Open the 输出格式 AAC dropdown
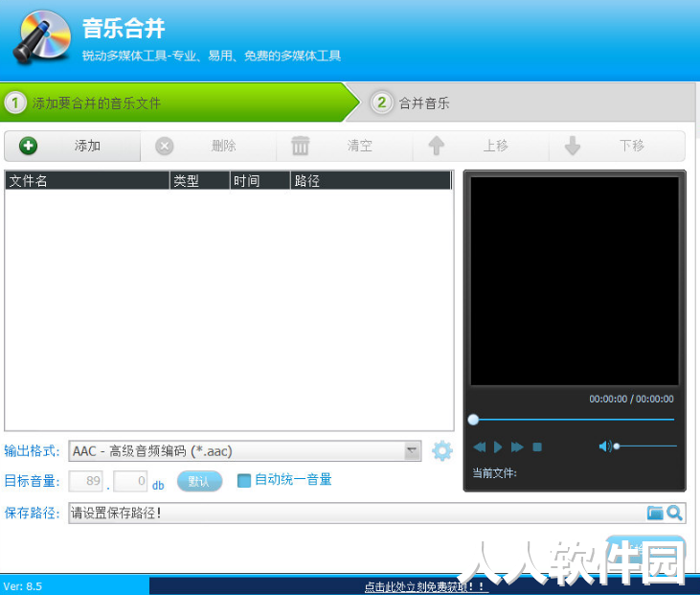The width and height of the screenshot is (700, 595). click(x=244, y=451)
